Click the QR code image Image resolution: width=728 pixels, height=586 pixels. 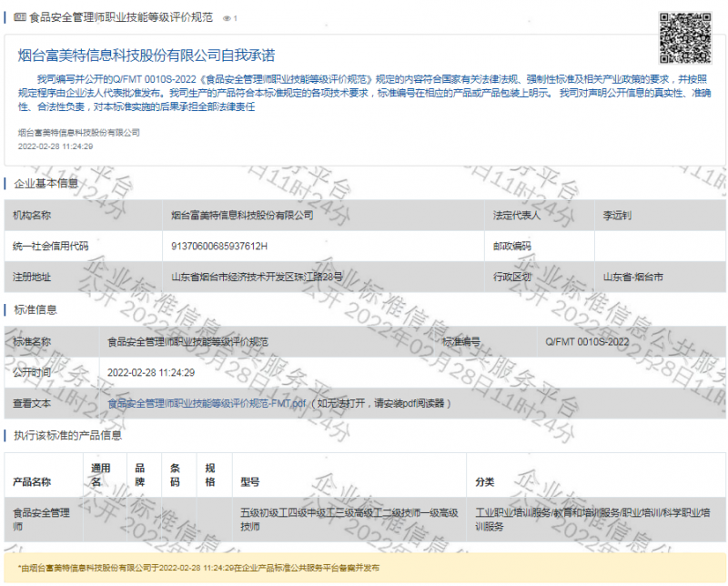(685, 37)
